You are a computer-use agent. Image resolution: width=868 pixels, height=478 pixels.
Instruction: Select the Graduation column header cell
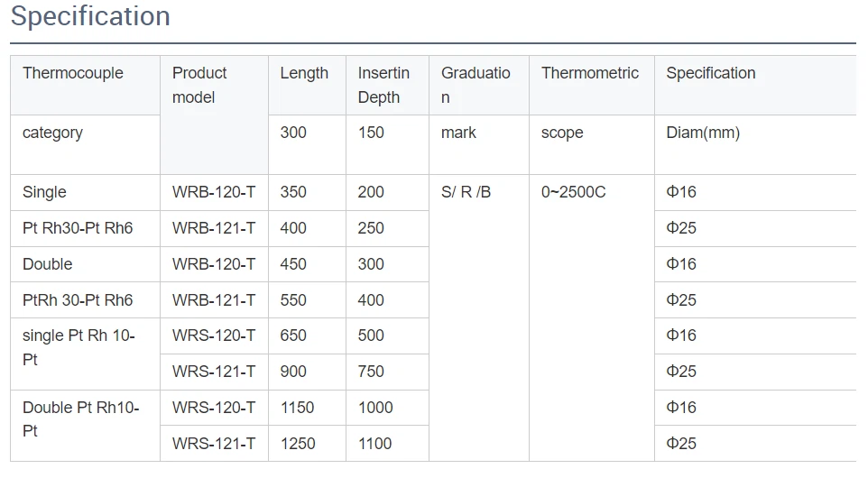479,85
